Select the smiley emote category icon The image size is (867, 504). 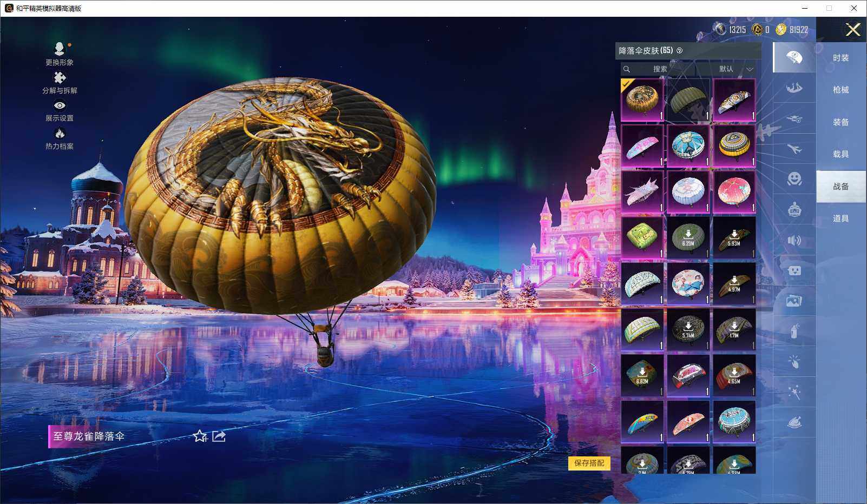coord(794,179)
